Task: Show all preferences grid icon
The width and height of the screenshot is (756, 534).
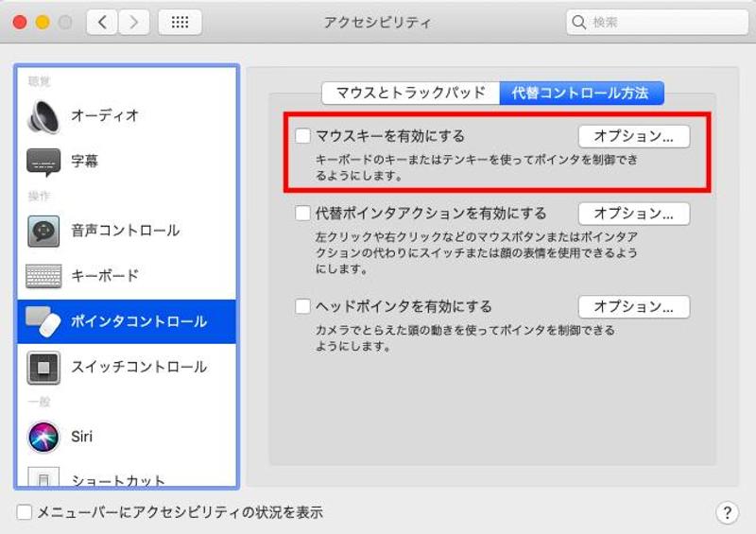Action: click(x=180, y=22)
